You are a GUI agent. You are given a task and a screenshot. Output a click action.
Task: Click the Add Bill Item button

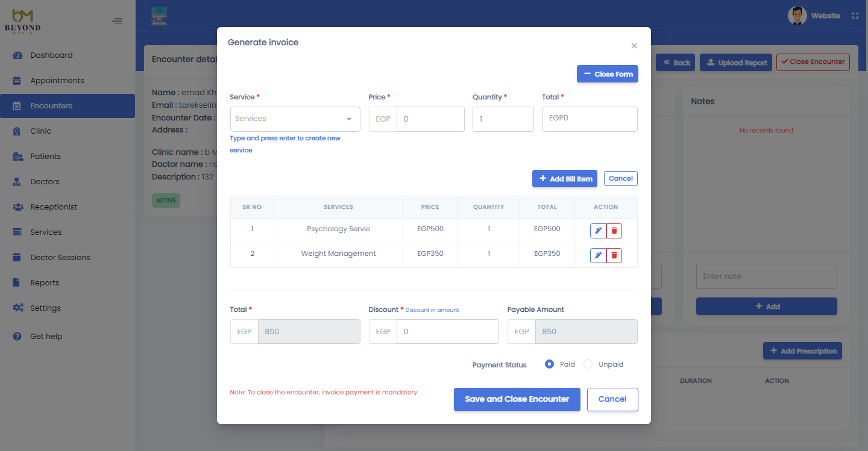(x=565, y=179)
